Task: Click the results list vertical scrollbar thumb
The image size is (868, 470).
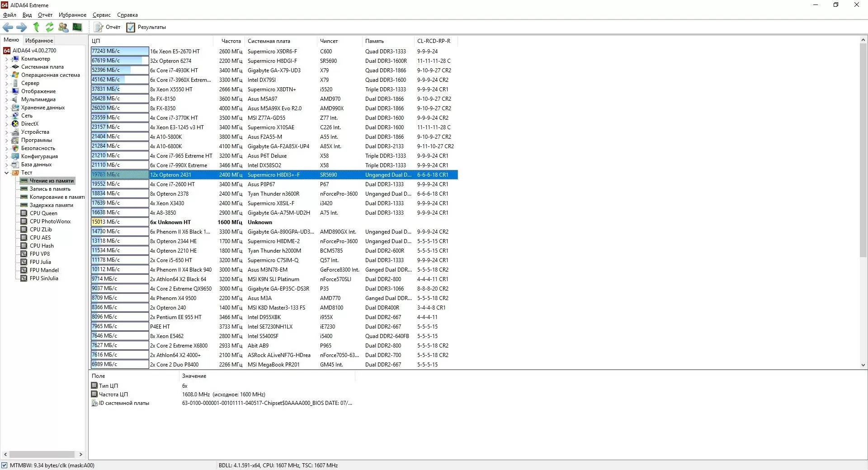Action: pyautogui.click(x=863, y=150)
